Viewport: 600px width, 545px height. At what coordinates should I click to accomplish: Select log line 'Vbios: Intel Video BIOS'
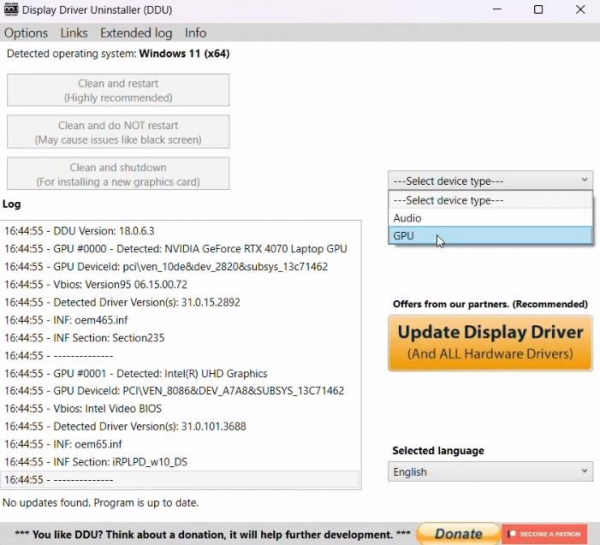180,408
